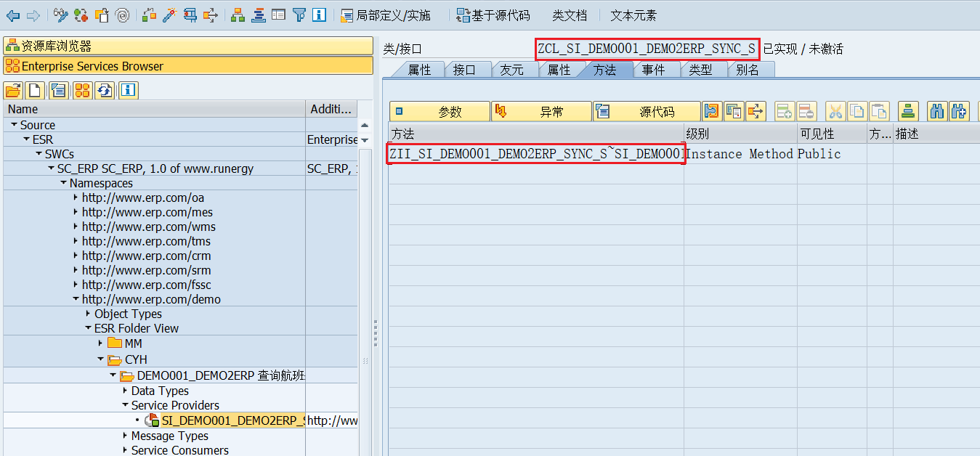Click the spiral enhancement icon
Image resolution: width=980 pixels, height=456 pixels.
[122, 15]
